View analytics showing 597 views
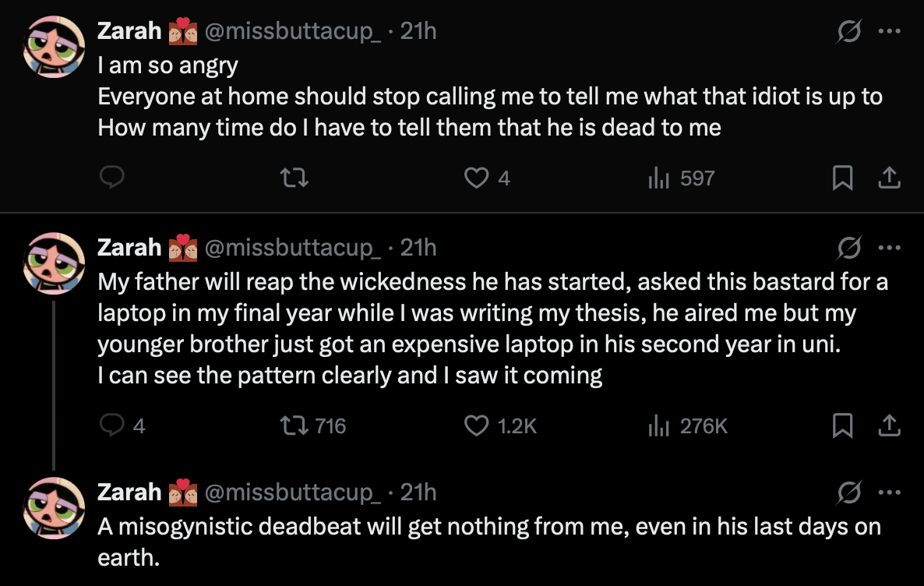This screenshot has width=924, height=586. [680, 178]
